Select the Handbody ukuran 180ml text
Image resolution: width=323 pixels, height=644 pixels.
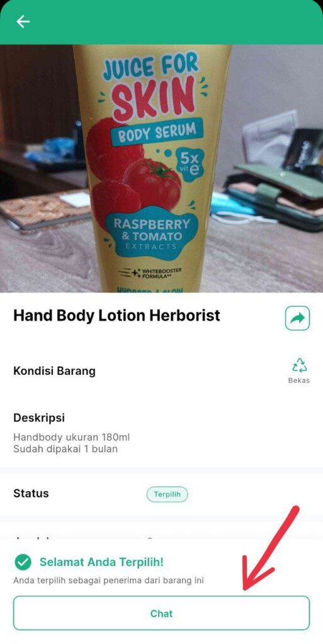click(x=72, y=437)
